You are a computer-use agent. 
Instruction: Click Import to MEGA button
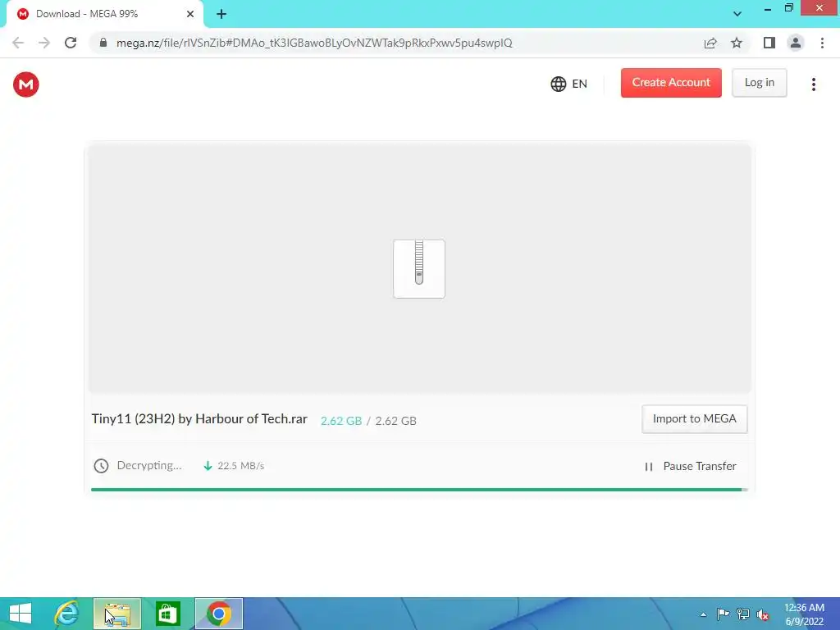[x=694, y=419]
